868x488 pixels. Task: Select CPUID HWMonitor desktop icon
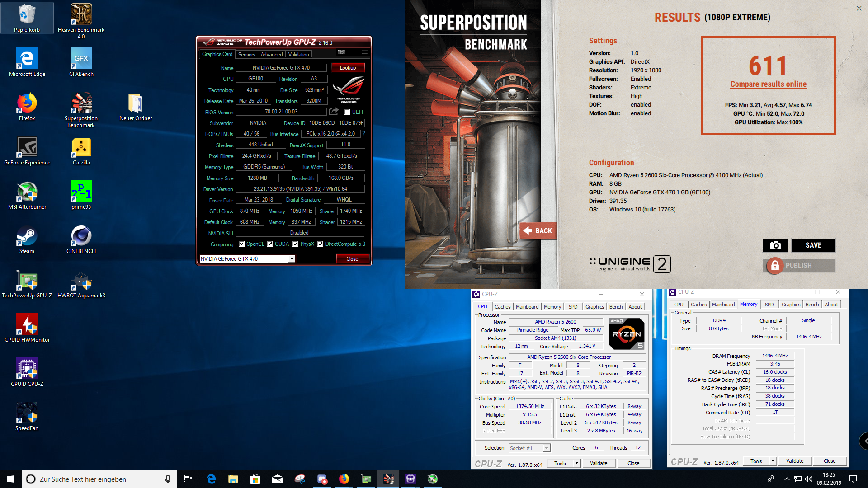(27, 328)
